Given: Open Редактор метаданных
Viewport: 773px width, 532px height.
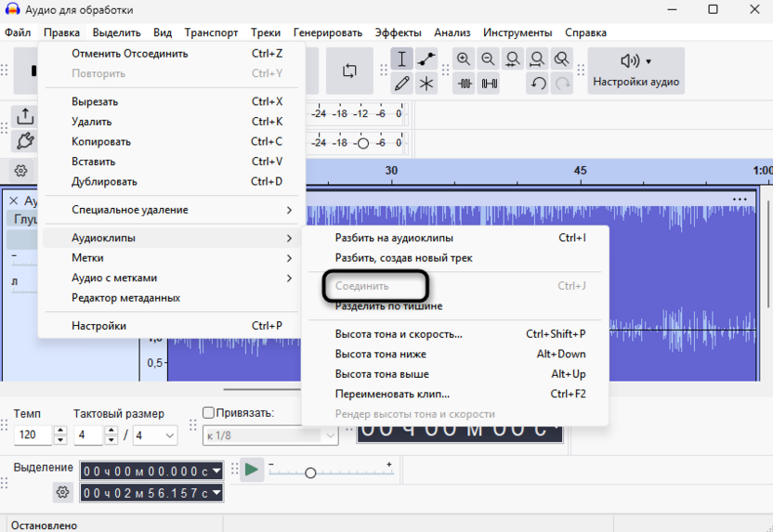Looking at the screenshot, I should point(172,298).
